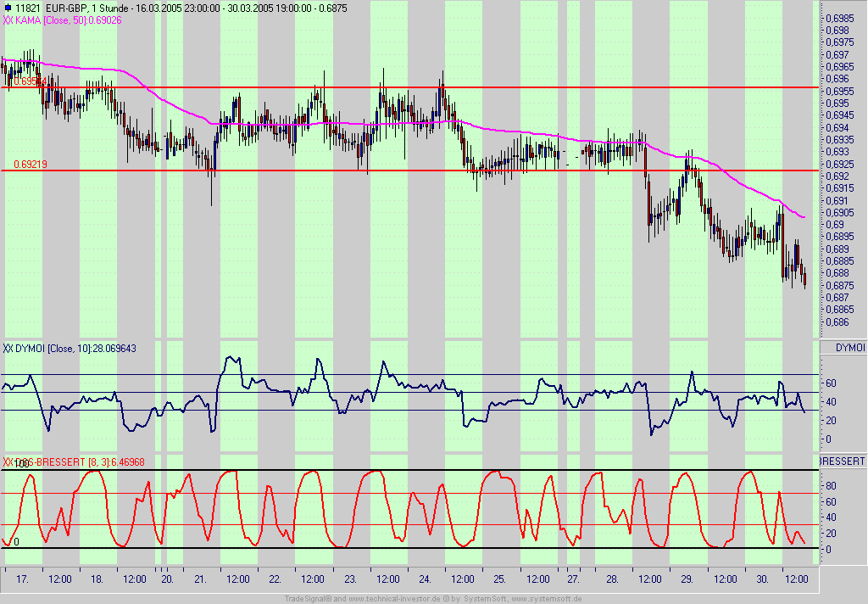Click the 0,6875 price scale label
The image size is (868, 604).
(839, 285)
